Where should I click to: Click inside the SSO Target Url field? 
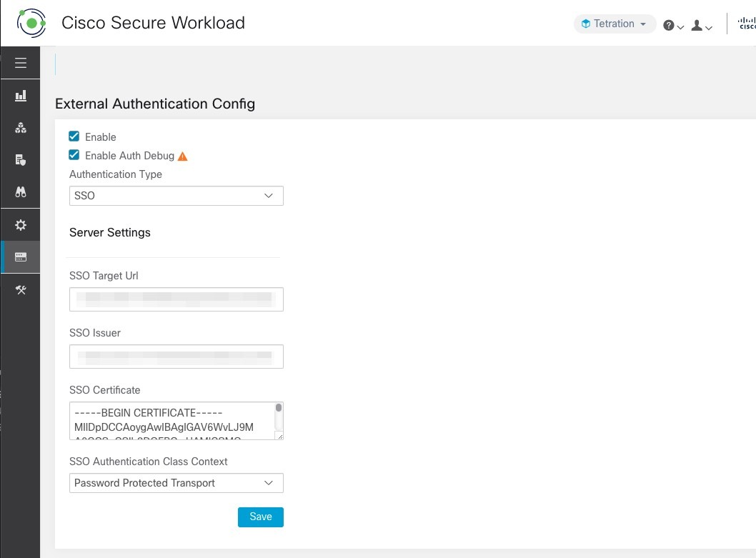(x=176, y=299)
